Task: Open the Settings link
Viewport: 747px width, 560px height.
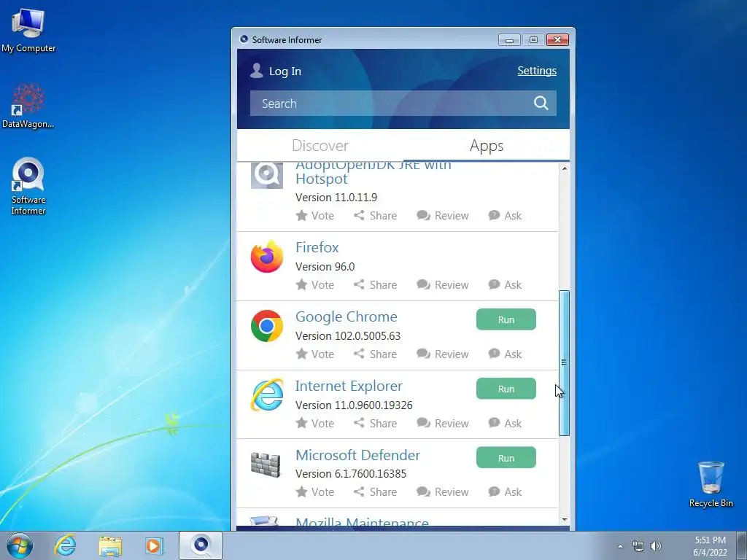Action: click(537, 71)
